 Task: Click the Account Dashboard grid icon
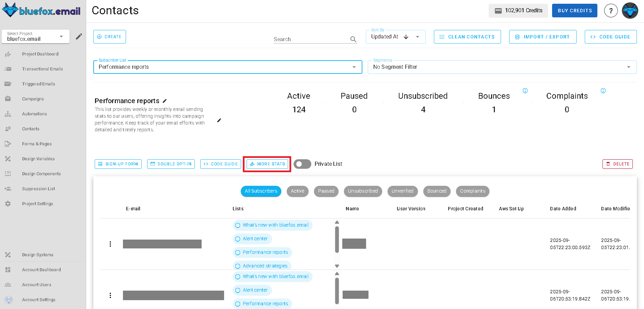(x=8, y=270)
